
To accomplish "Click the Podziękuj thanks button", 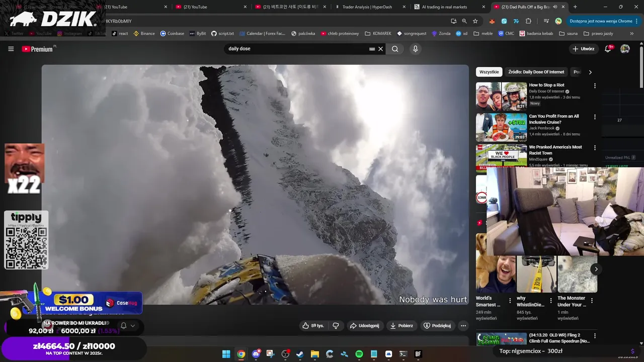I will click(437, 325).
